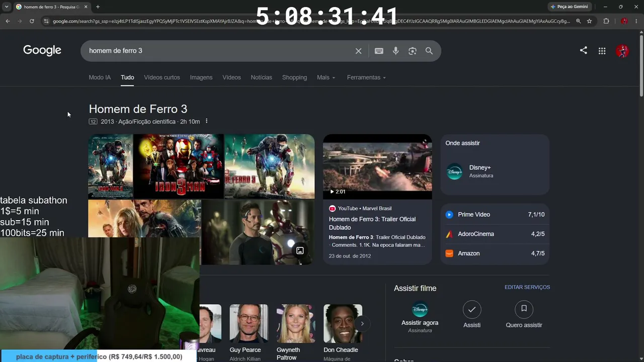
Task: Search by image with Google Lens
Action: (x=413, y=51)
